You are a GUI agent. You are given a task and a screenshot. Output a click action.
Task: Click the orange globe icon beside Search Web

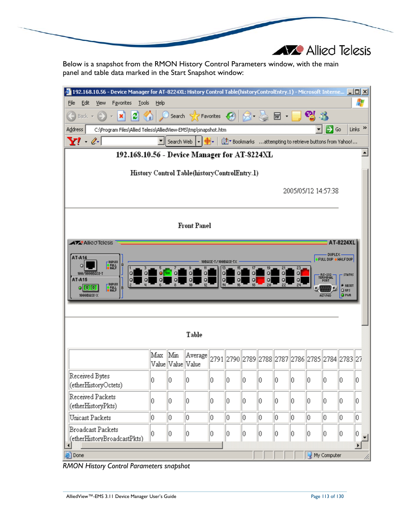(x=208, y=141)
